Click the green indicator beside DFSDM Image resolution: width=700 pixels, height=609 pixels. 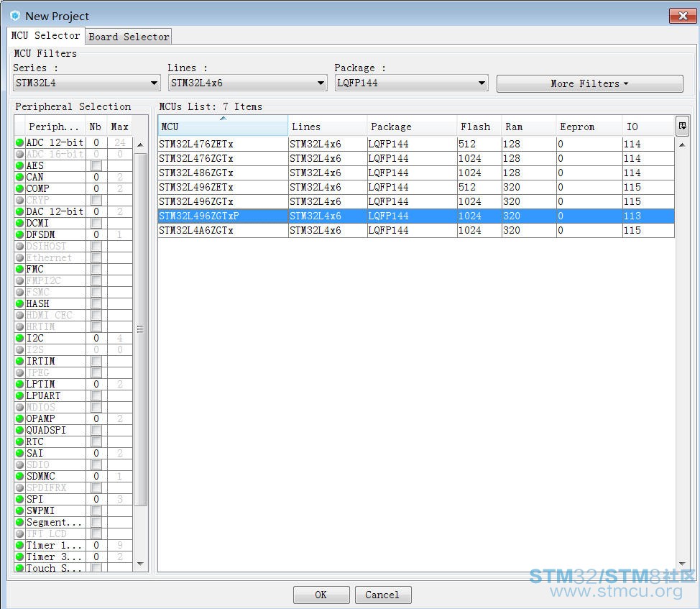coord(19,235)
